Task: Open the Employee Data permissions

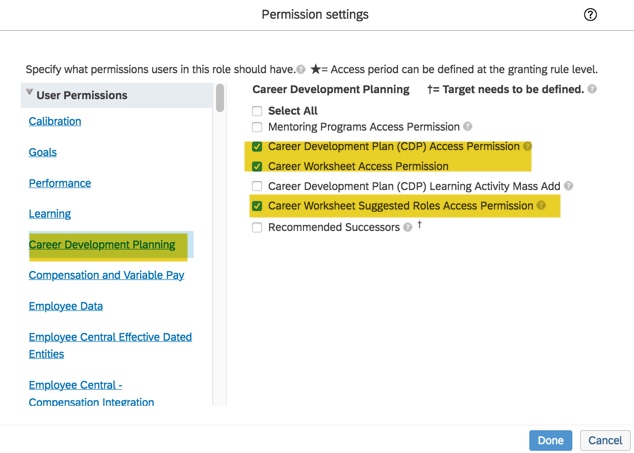Action: [66, 306]
